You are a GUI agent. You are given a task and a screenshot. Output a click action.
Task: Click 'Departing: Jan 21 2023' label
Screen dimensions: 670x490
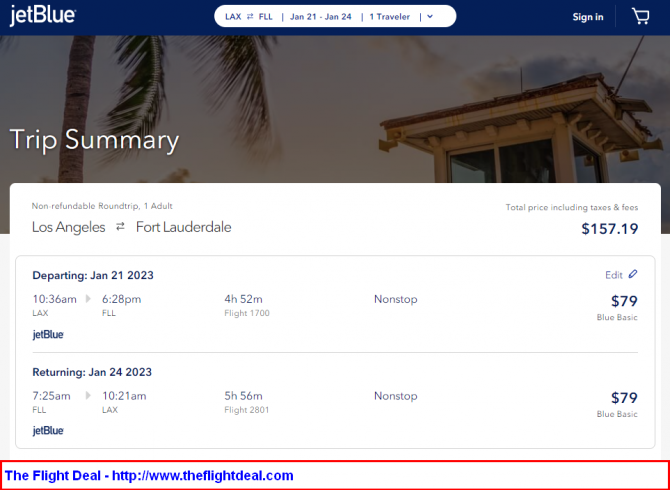(93, 275)
